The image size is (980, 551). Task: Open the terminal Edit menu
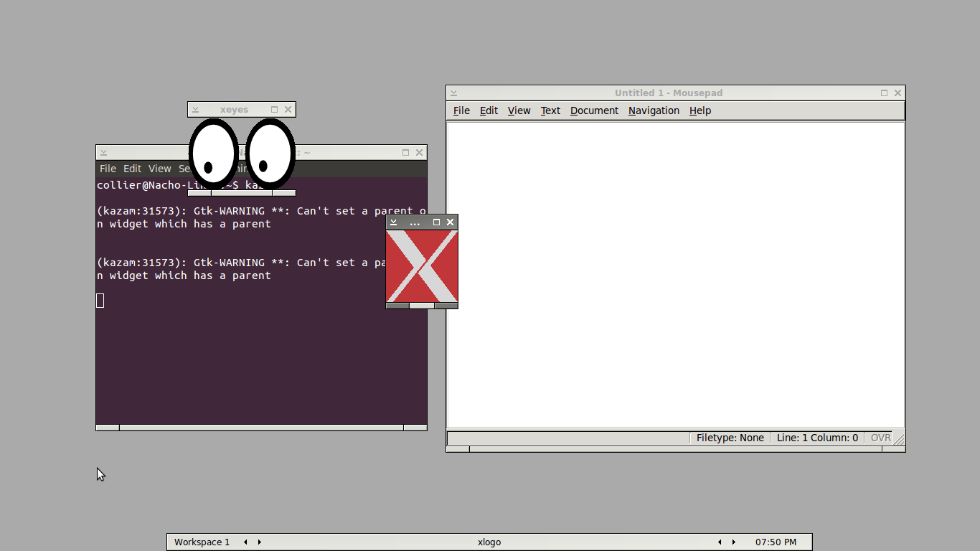pyautogui.click(x=132, y=169)
